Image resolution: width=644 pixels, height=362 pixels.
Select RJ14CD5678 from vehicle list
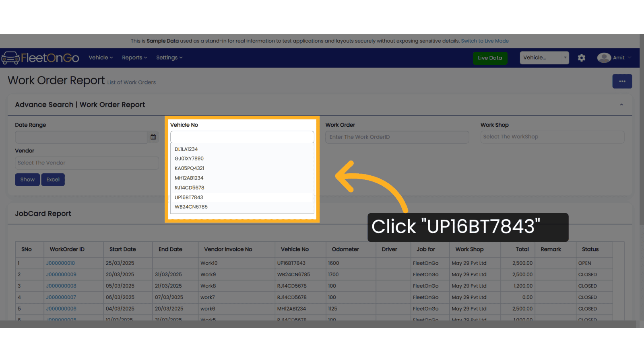tap(242, 187)
